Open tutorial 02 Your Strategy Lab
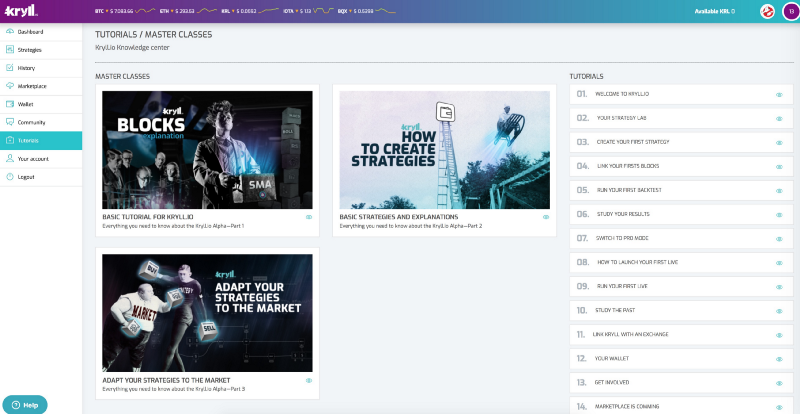Image resolution: width=800 pixels, height=414 pixels. (681, 118)
